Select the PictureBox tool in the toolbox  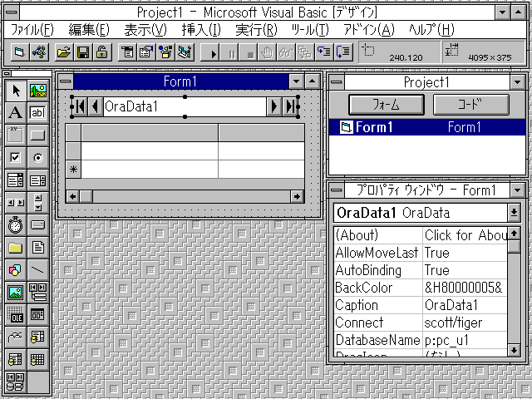click(38, 91)
